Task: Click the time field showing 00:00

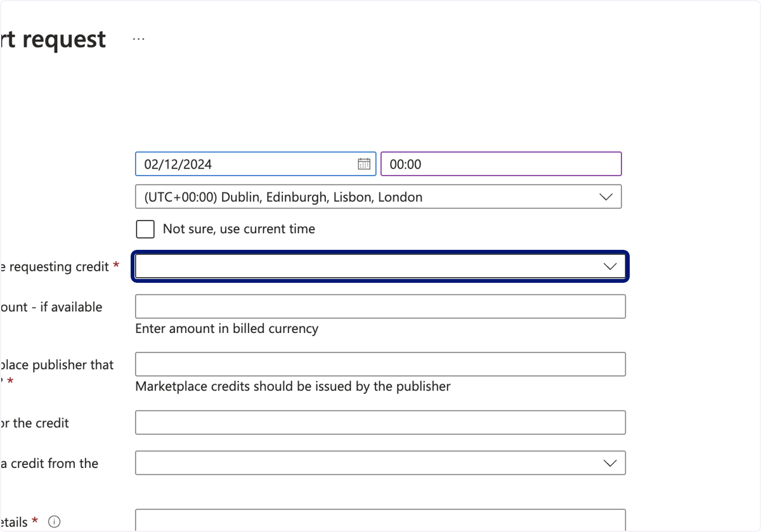Action: point(501,164)
